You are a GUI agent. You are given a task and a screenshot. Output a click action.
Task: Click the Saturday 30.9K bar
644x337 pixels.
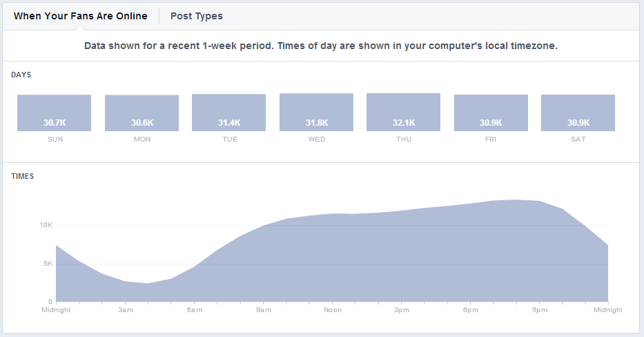(578, 113)
